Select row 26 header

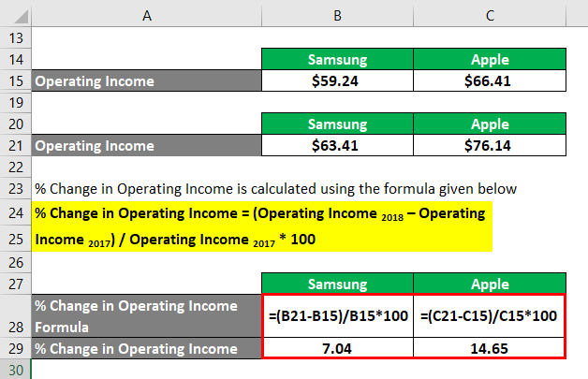[x=16, y=262]
